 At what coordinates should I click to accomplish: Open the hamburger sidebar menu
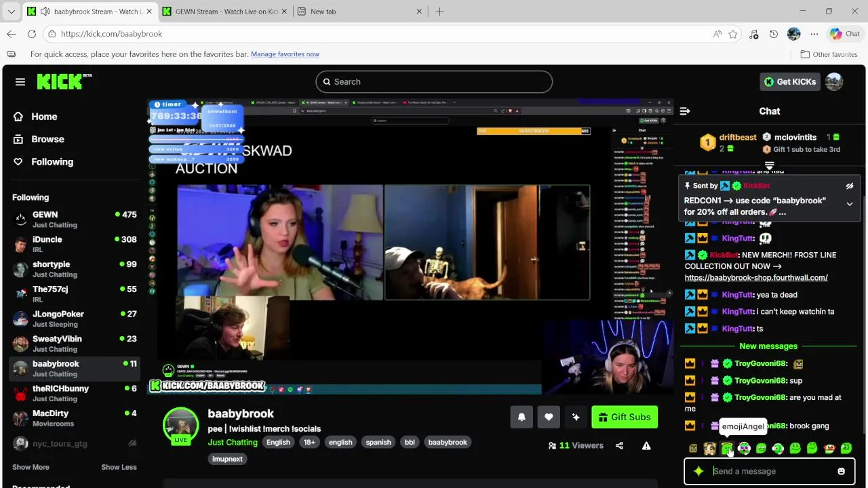pyautogui.click(x=20, y=81)
